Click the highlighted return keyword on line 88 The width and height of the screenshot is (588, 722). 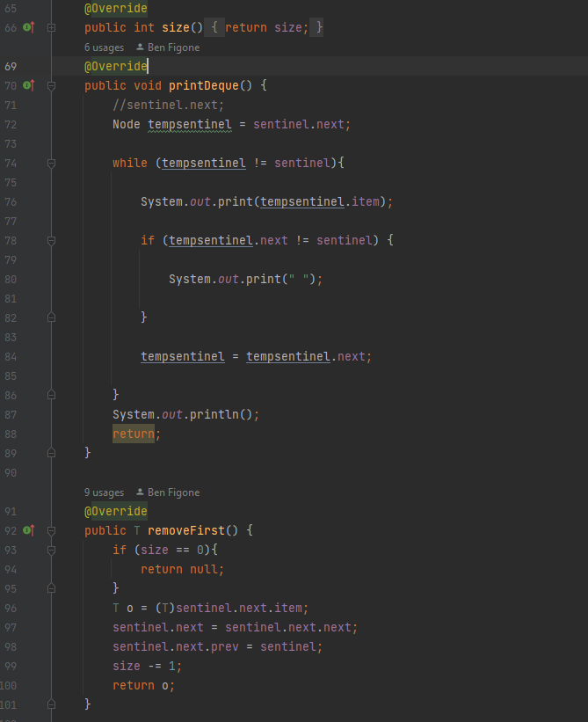tap(134, 434)
